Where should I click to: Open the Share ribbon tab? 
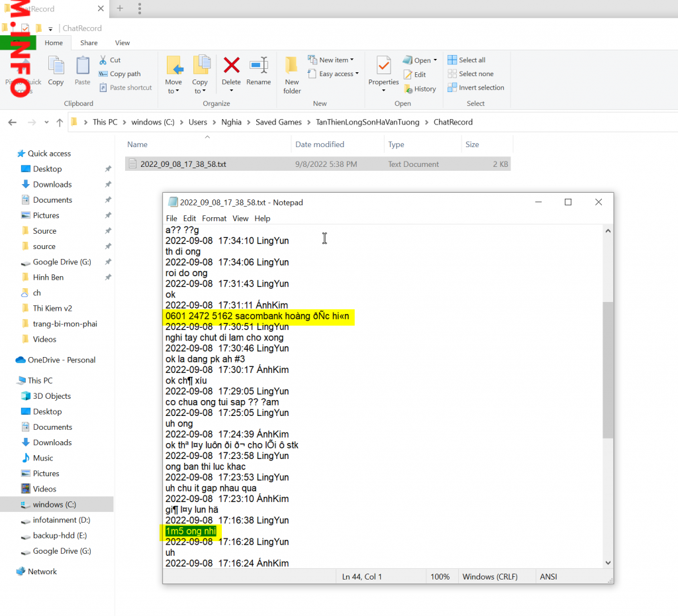(89, 43)
